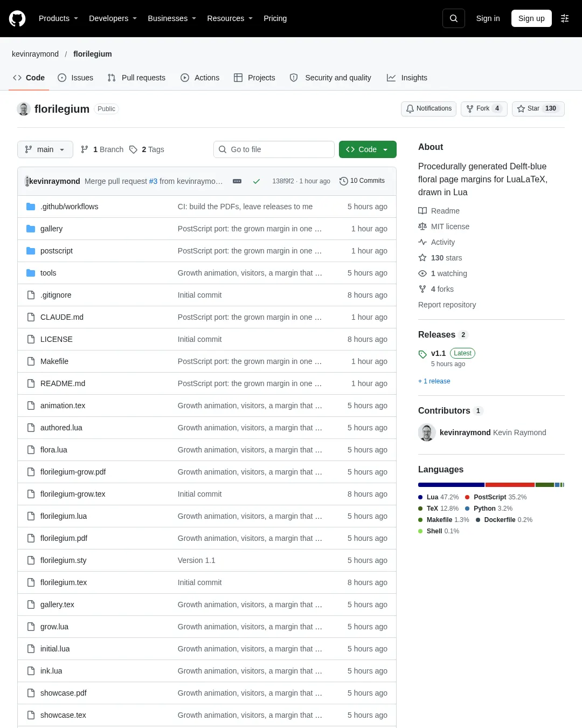This screenshot has width=582, height=728.
Task: Click the repository owner avatar beside florilegium title
Action: [x=24, y=109]
